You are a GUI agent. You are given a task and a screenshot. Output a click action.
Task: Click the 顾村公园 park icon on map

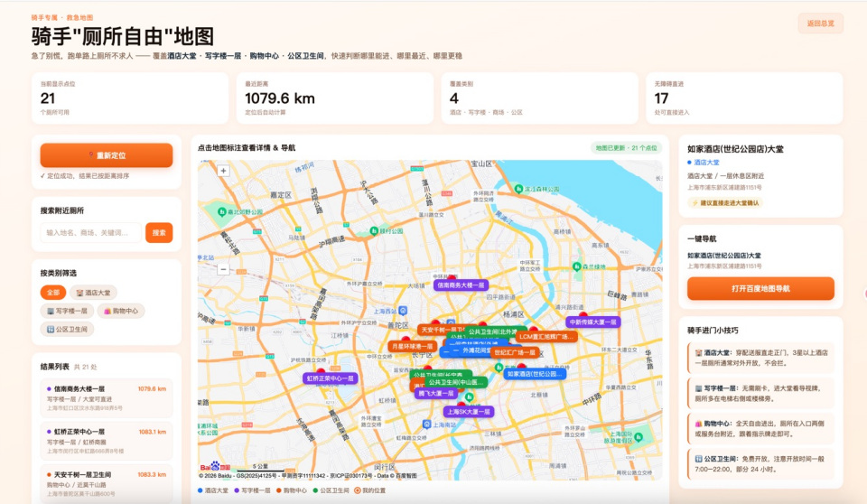tap(374, 230)
